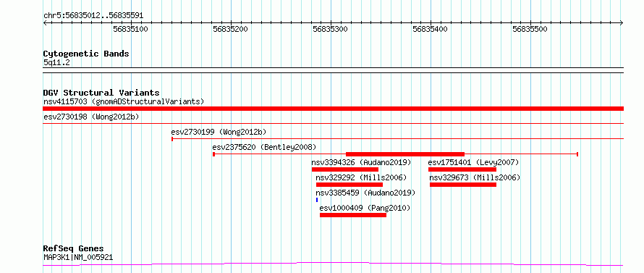
Task: Click the chr5:56835012..56835591 region label
Action: [x=93, y=16]
